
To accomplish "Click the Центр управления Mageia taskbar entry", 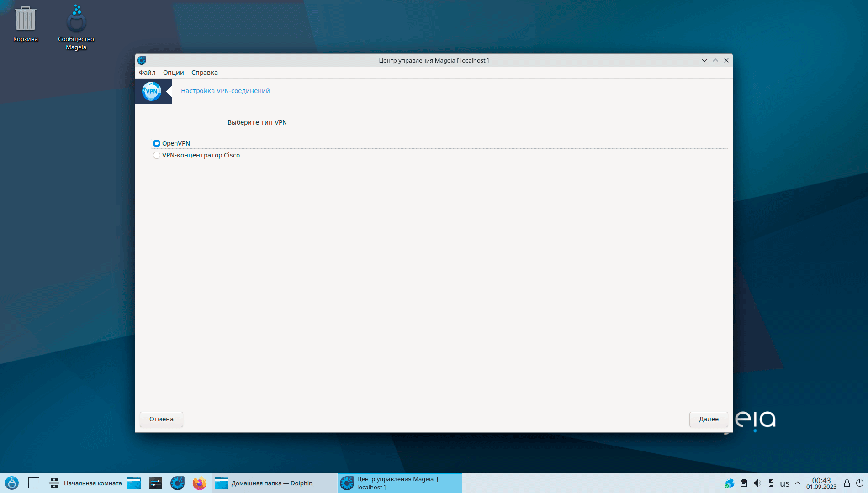I will point(400,483).
